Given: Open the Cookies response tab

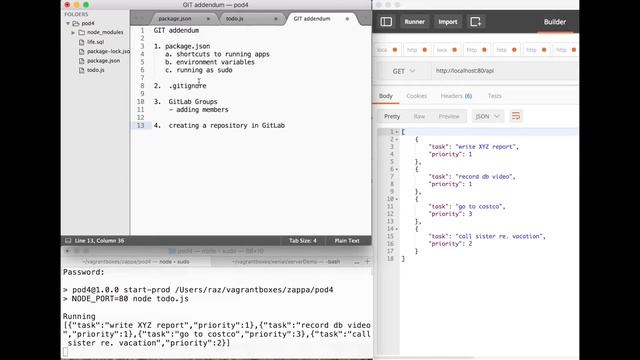Looking at the screenshot, I should (x=416, y=96).
